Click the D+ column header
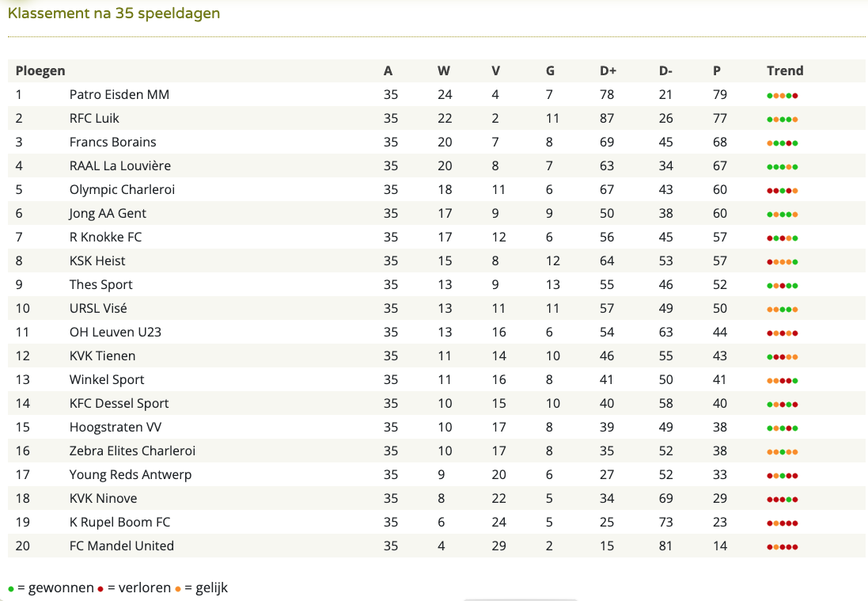The height and width of the screenshot is (601, 868). [608, 71]
